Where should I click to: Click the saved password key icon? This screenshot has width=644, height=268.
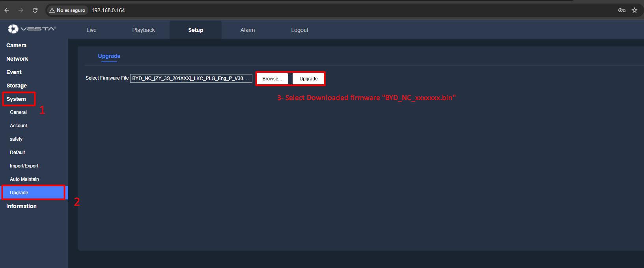point(622,10)
